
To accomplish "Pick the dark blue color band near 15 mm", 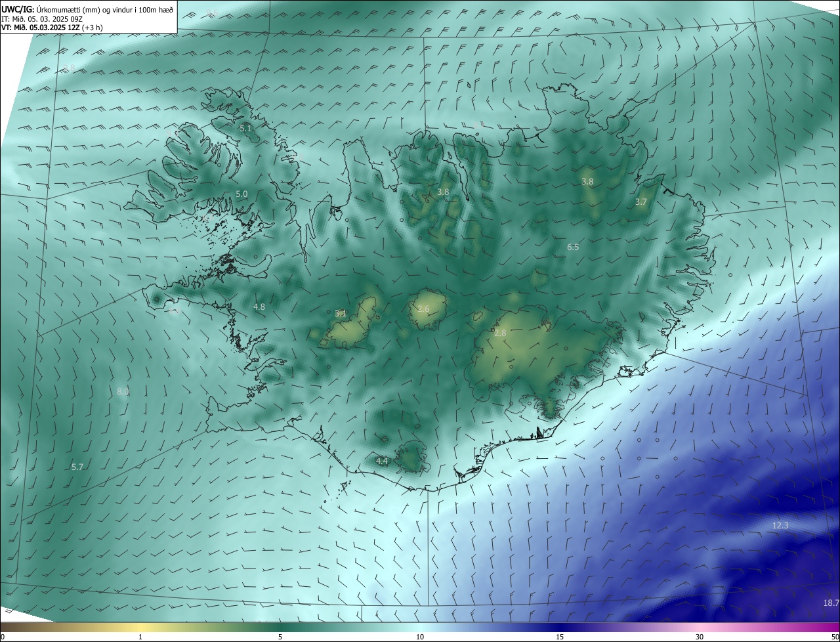I will click(x=560, y=627).
